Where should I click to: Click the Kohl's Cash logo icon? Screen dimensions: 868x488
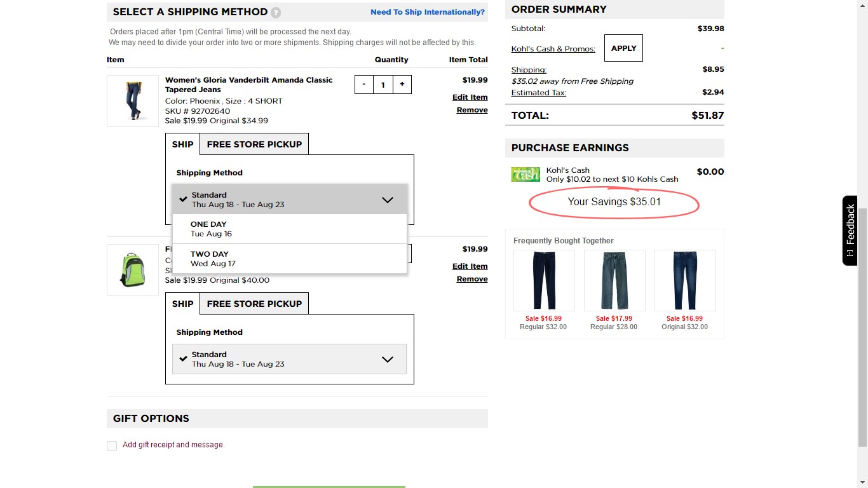[526, 174]
